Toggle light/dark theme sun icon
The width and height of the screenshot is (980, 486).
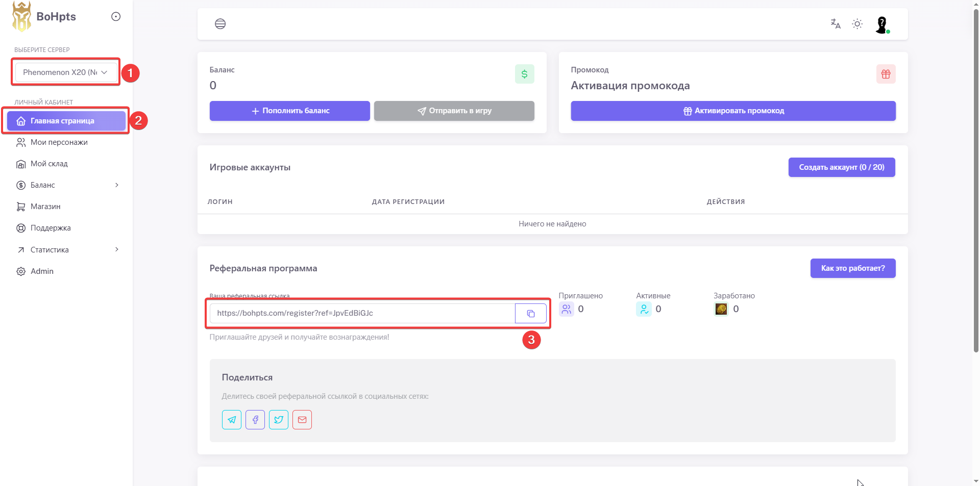point(857,24)
